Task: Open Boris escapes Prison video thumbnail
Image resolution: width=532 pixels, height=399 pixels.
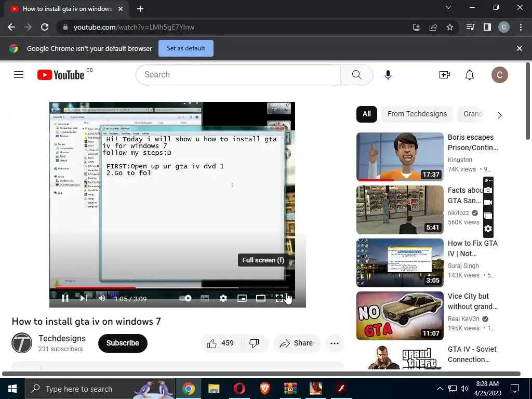Action: point(400,157)
